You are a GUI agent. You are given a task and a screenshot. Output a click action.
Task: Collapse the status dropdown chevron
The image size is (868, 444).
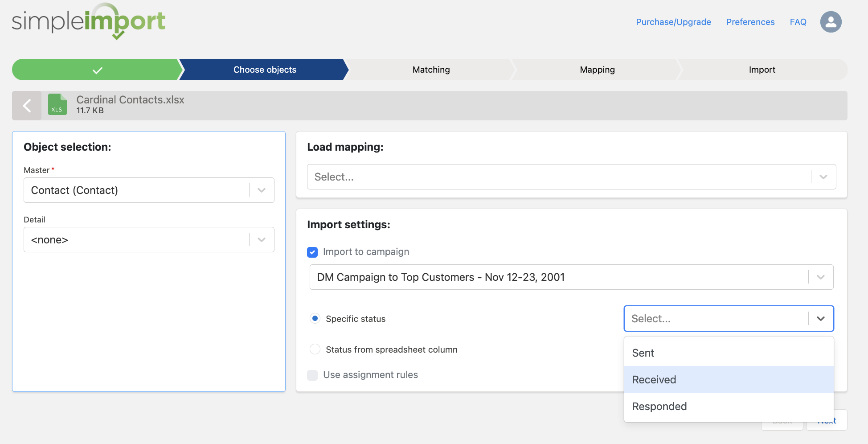tap(821, 319)
